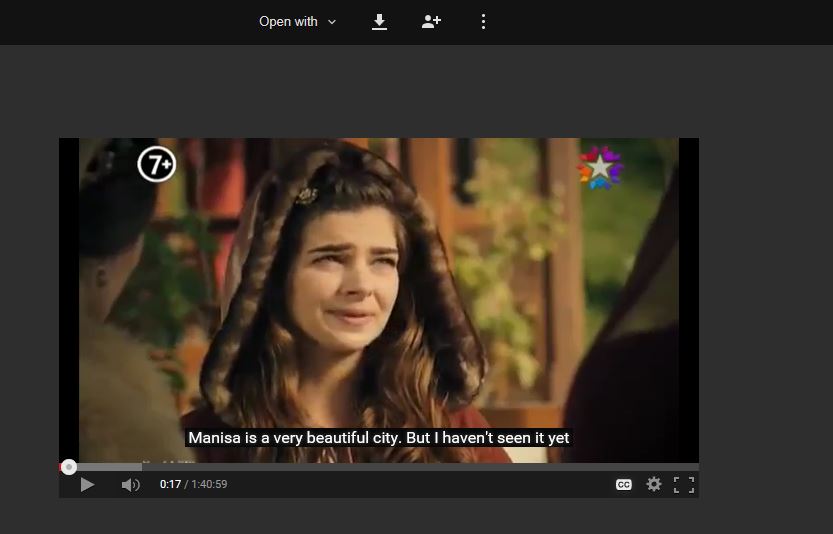
Task: Click the 1:40:59 total duration text
Action: pos(209,484)
